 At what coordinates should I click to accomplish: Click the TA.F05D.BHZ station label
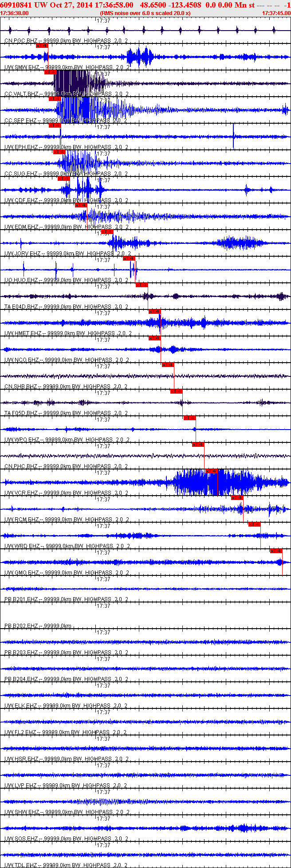pos(21,413)
